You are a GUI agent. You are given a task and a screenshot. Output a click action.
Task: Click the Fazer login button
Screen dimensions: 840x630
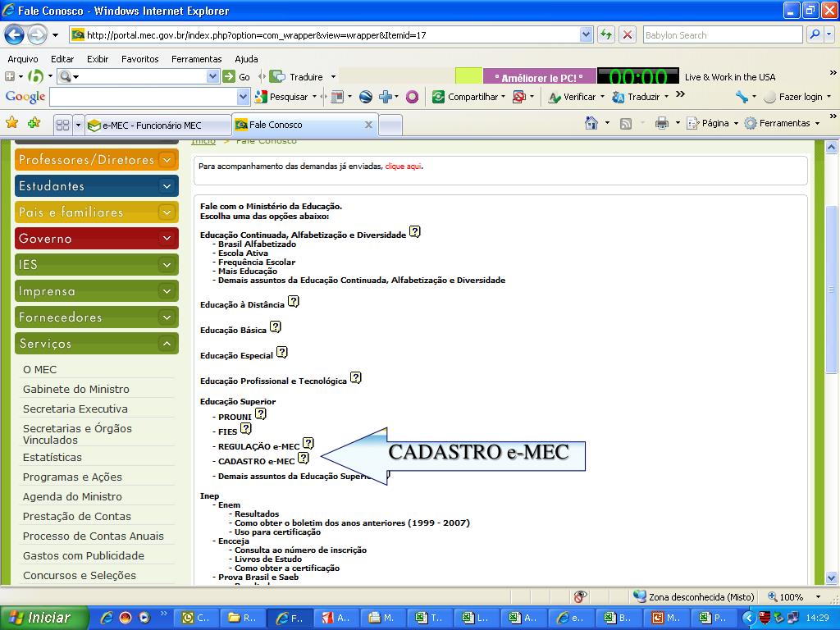click(794, 97)
